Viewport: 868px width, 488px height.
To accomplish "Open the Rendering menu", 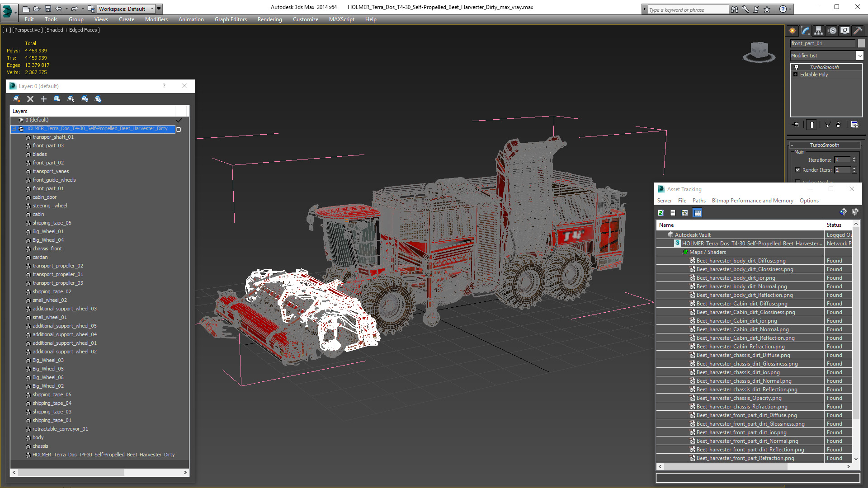I will (270, 19).
